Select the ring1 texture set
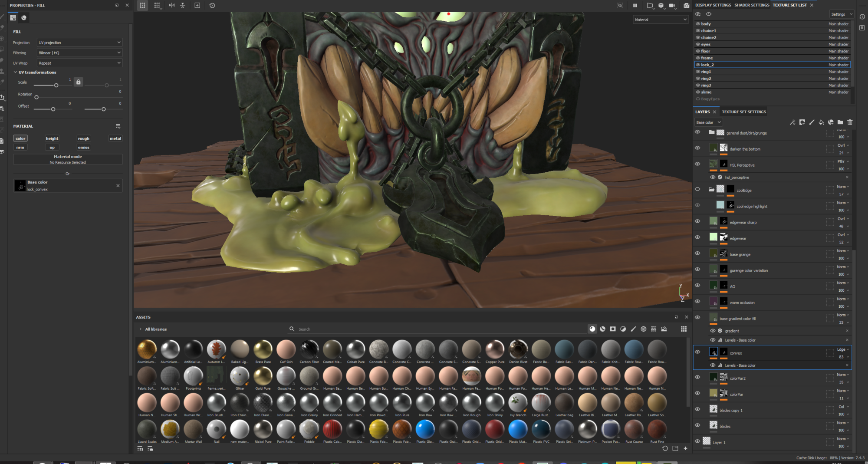This screenshot has height=464, width=868. click(x=773, y=72)
